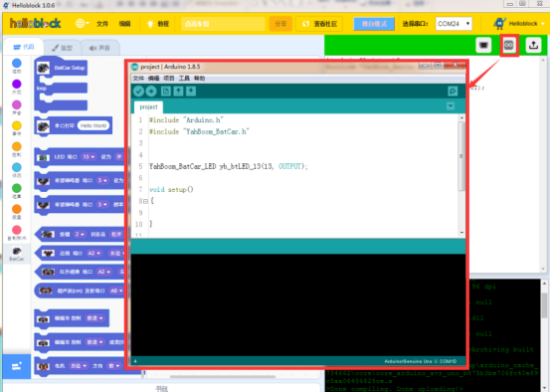The width and height of the screenshot is (551, 392).
Task: Open the motor block direction dropdown
Action: point(113,366)
